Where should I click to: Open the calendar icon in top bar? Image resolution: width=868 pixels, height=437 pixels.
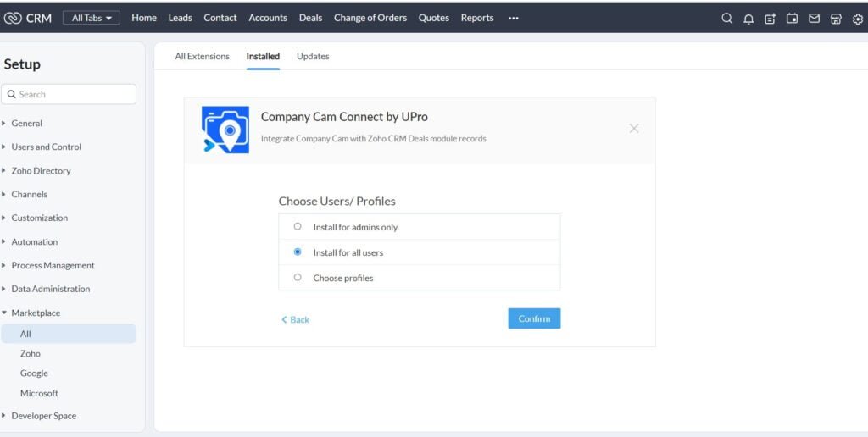tap(793, 19)
